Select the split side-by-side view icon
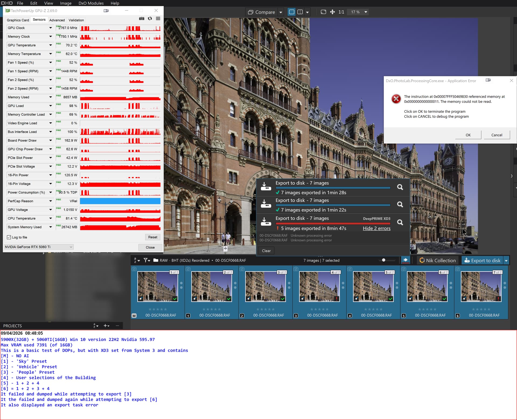This screenshot has width=517, height=420. [300, 12]
